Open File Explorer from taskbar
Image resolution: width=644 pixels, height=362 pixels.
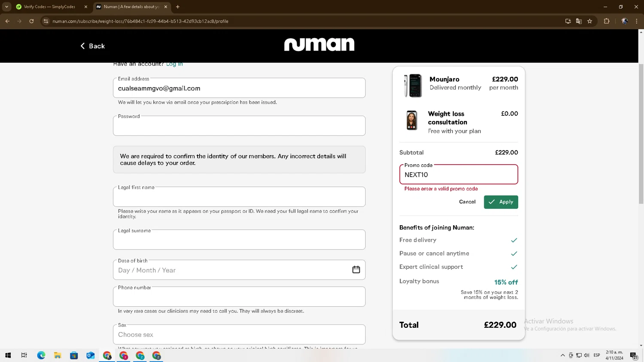pyautogui.click(x=58, y=355)
